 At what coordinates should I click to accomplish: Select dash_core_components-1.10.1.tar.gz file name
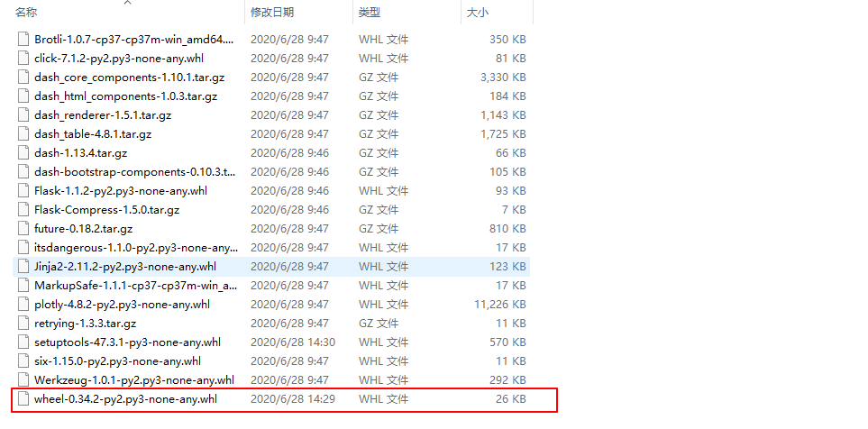coord(129,77)
